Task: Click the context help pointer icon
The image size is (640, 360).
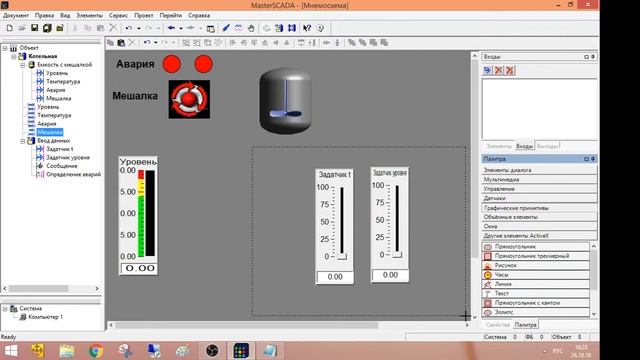Action: pyautogui.click(x=307, y=28)
